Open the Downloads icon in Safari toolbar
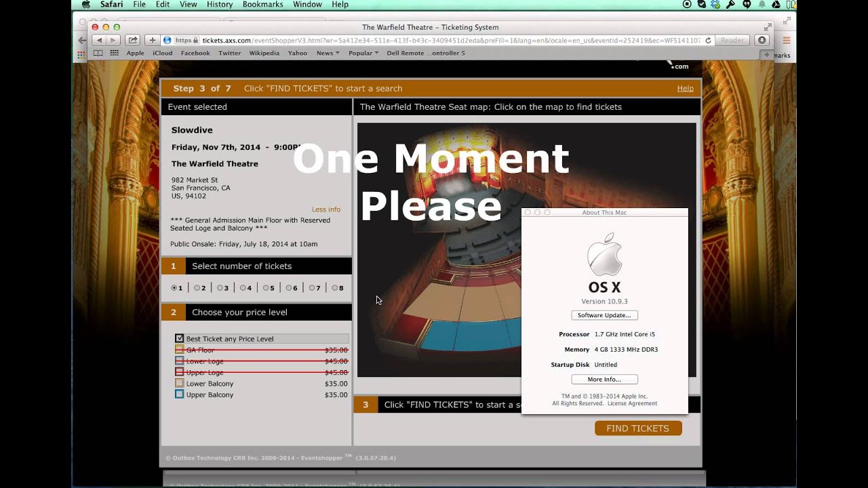This screenshot has width=868, height=488. (762, 41)
